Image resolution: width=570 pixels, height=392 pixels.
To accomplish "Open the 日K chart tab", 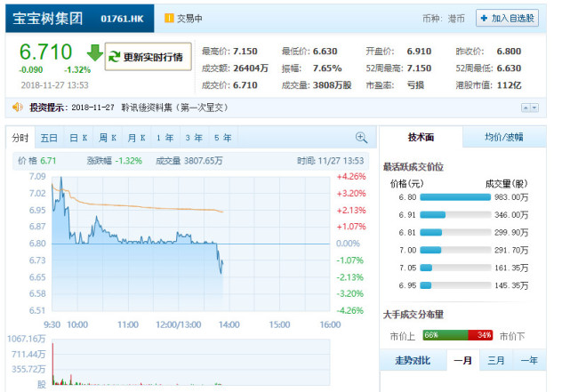I will pyautogui.click(x=78, y=138).
